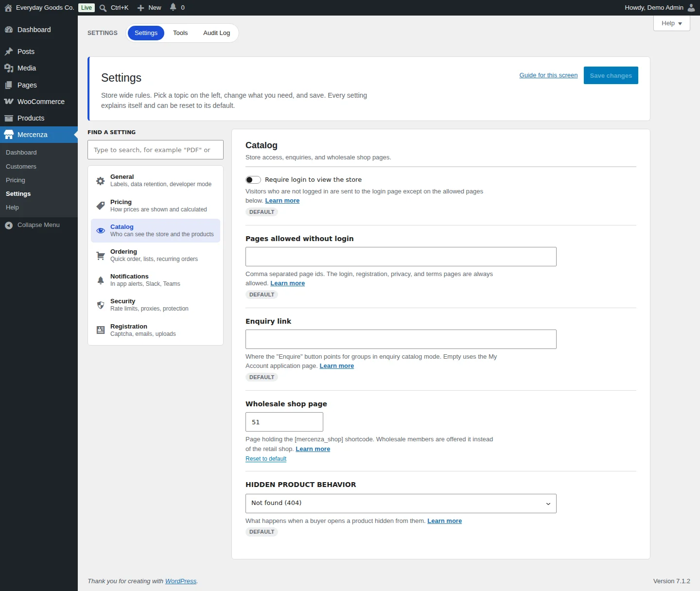
Task: Select the Settings pill tab
Action: pos(146,33)
